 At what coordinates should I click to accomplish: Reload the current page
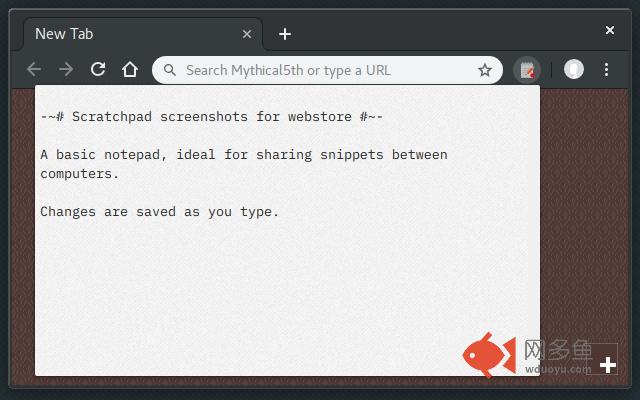[x=98, y=69]
